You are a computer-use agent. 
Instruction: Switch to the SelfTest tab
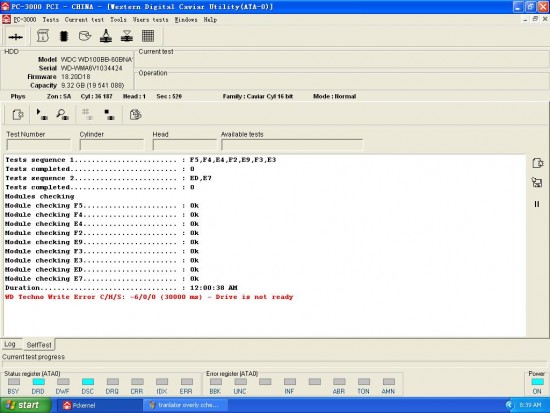[x=39, y=345]
